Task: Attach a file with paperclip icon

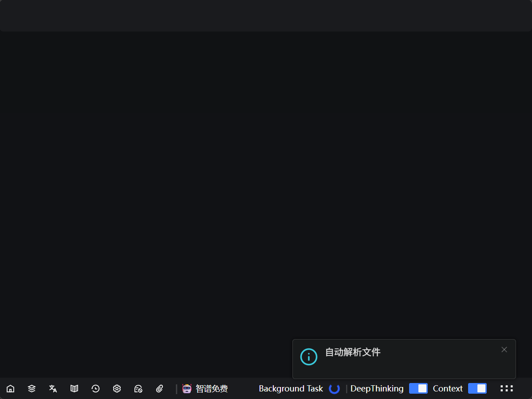Action: pyautogui.click(x=160, y=389)
